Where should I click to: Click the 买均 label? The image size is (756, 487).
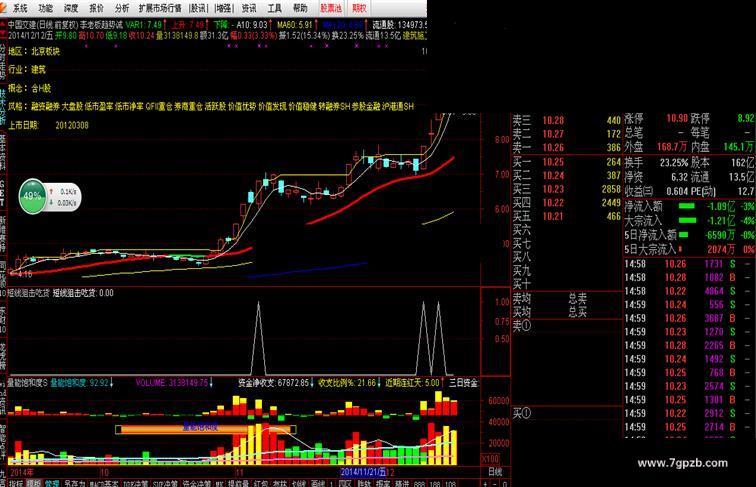[521, 312]
